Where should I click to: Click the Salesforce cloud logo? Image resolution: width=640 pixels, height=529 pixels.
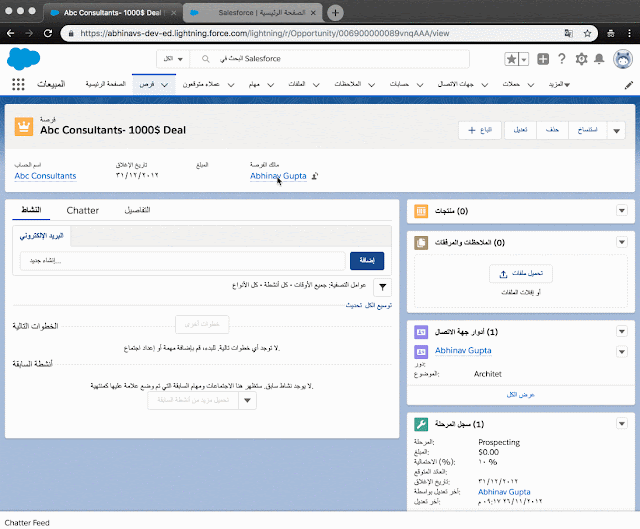click(x=23, y=59)
